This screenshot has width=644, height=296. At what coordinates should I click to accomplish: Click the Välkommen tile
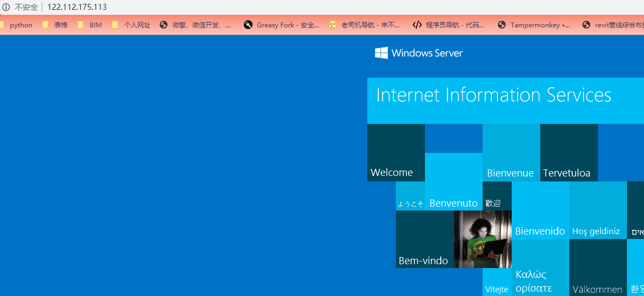tap(598, 267)
